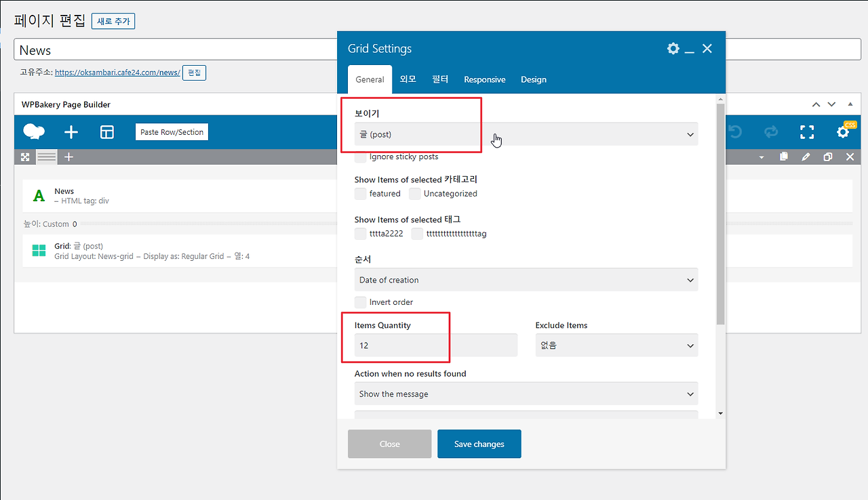
Task: Click the Items Quantity input field
Action: point(436,345)
